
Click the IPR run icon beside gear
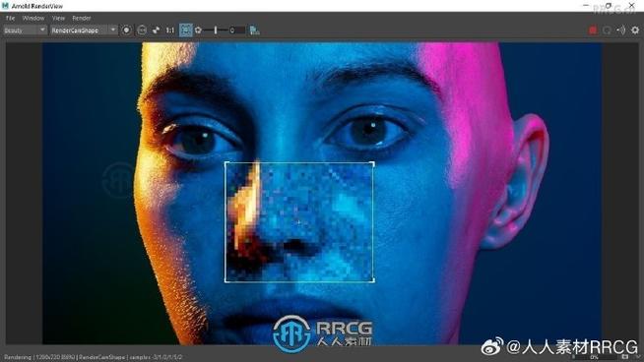pyautogui.click(x=621, y=30)
